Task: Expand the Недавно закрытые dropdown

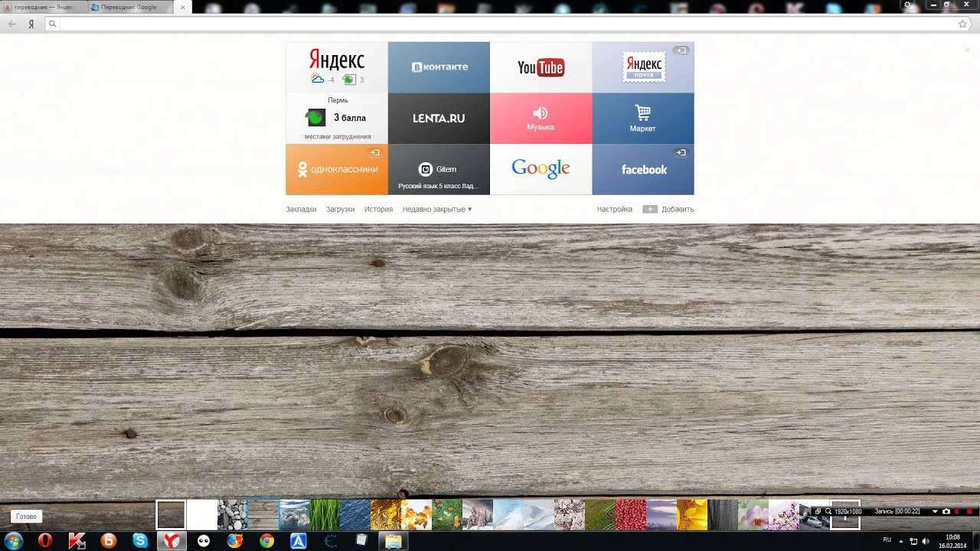Action: pos(437,209)
